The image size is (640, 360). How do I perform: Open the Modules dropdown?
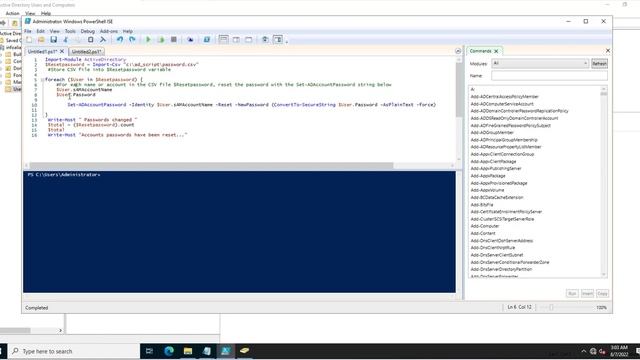[x=540, y=64]
